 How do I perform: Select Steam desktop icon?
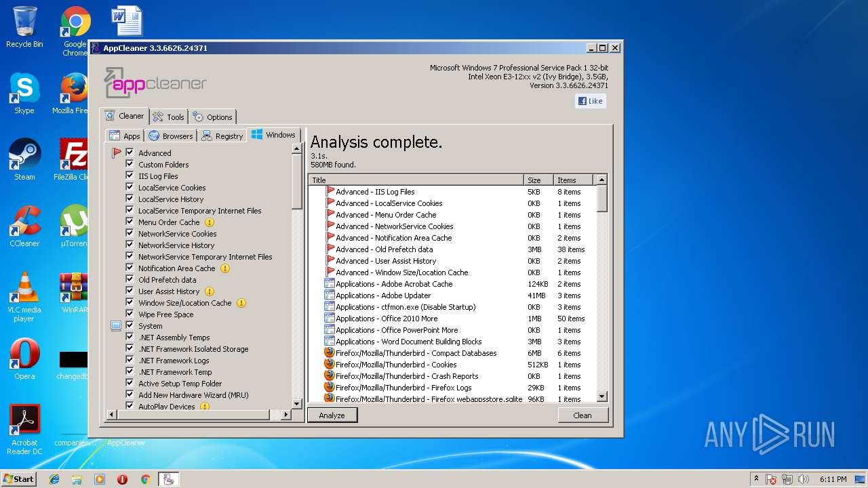tap(24, 160)
